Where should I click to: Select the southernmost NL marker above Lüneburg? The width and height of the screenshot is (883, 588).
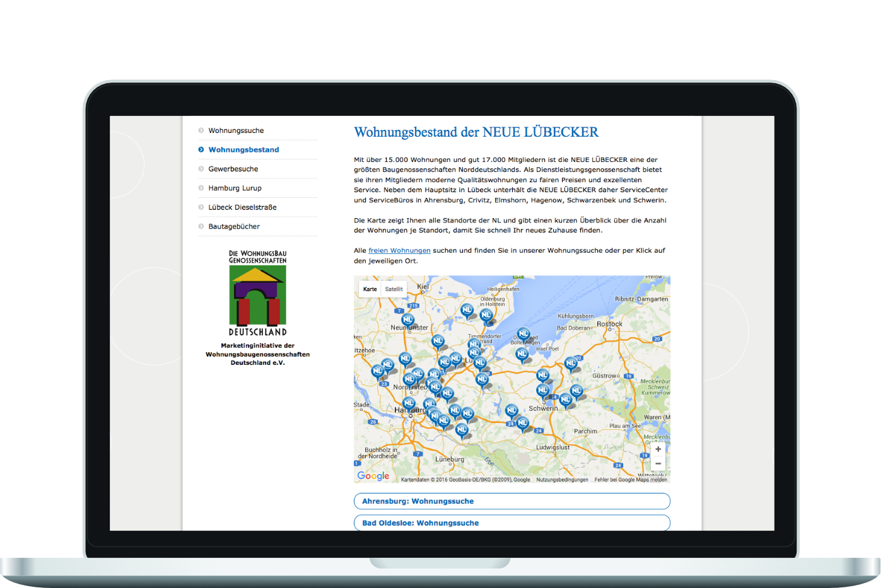coord(462,430)
